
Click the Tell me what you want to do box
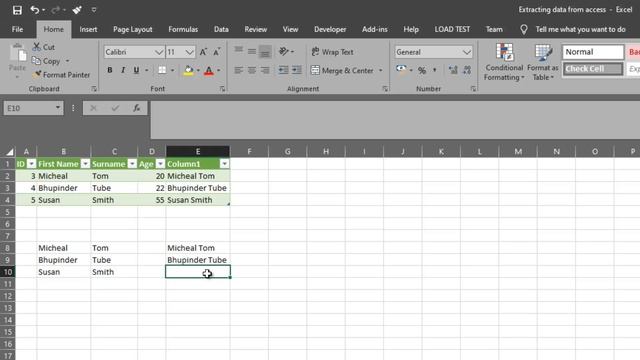click(580, 29)
